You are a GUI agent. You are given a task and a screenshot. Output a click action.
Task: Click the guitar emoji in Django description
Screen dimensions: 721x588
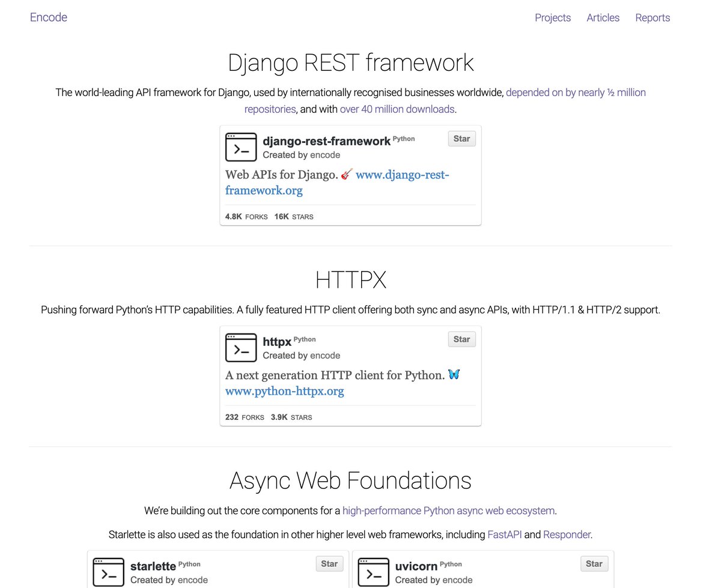coord(346,175)
